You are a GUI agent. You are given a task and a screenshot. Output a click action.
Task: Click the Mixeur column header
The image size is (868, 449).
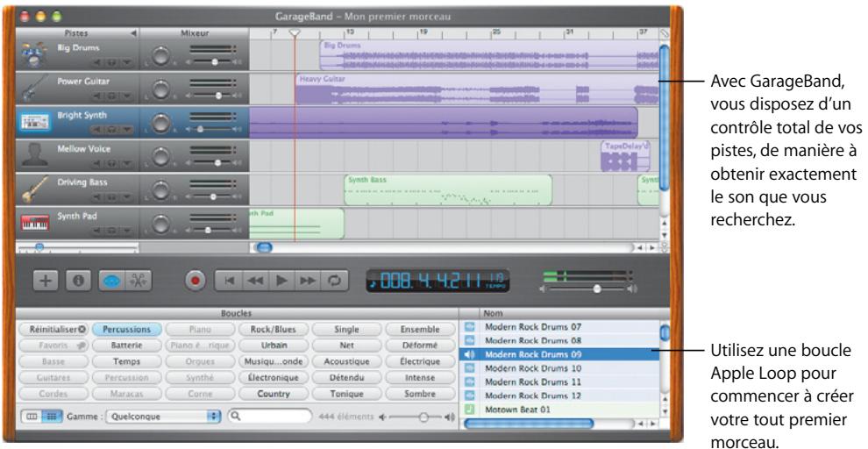(x=195, y=33)
